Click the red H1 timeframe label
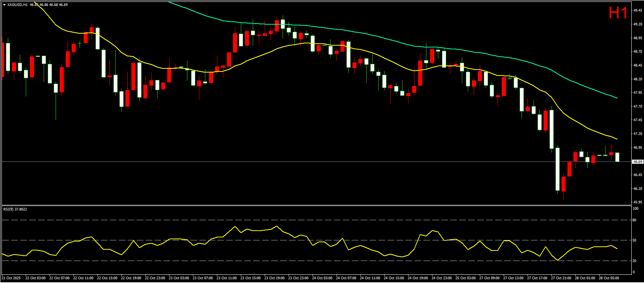Viewport: 644px width, 283px height. tap(618, 13)
